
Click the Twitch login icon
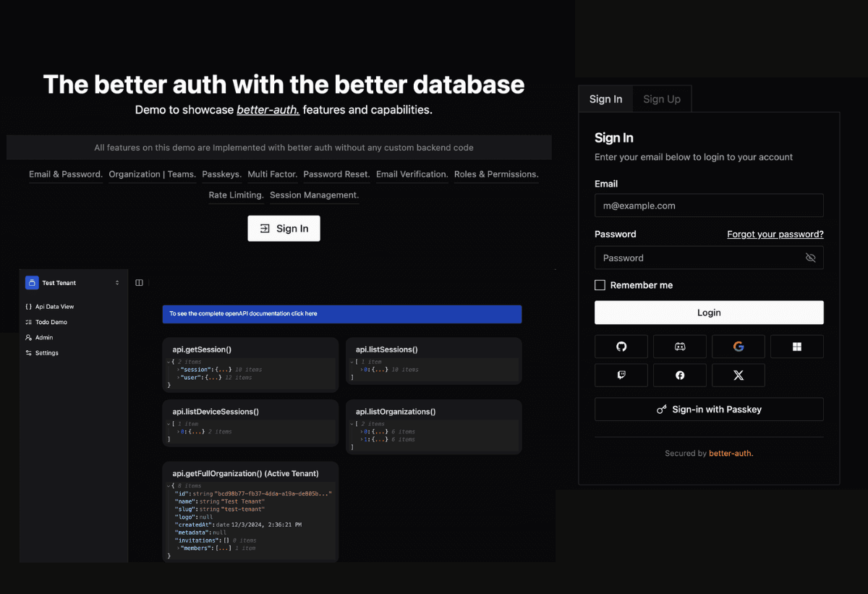[621, 375]
